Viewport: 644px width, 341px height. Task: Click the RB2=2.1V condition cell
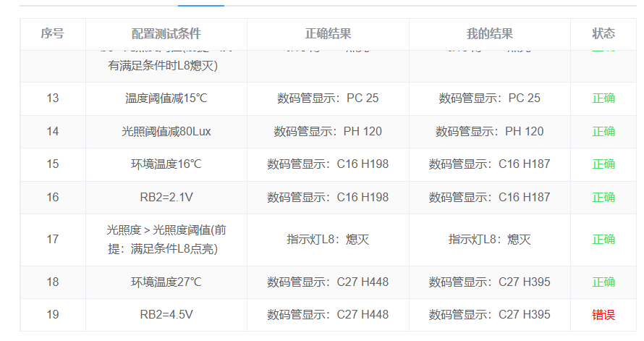(166, 197)
